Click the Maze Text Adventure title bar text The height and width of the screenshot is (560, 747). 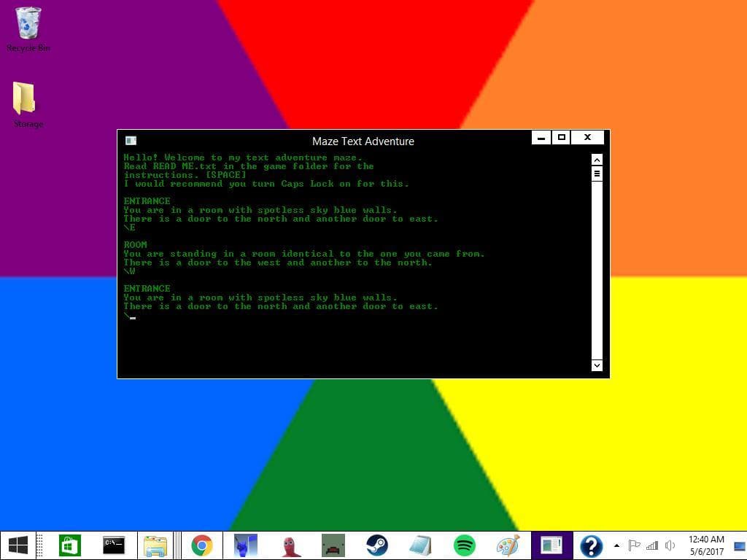363,141
